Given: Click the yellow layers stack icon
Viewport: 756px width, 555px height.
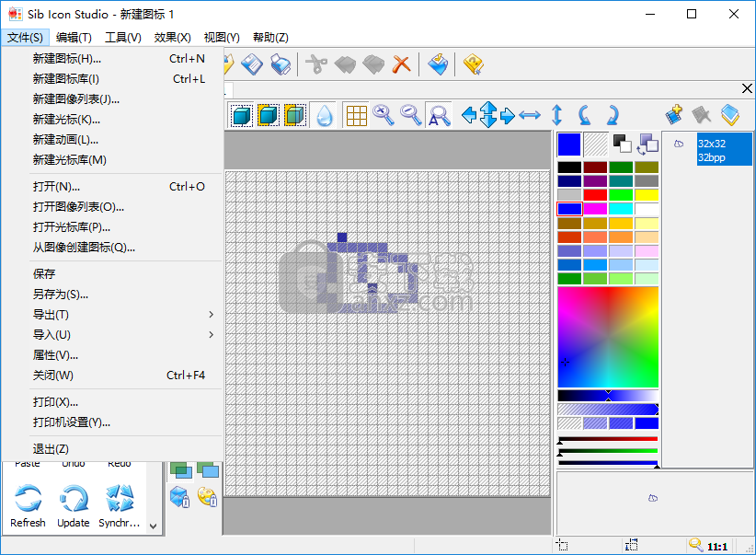Looking at the screenshot, I should pyautogui.click(x=730, y=115).
